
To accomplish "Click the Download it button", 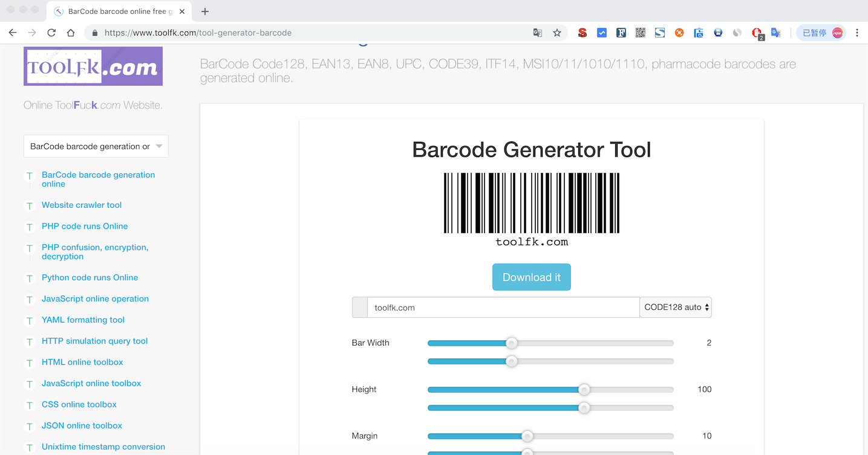I will (532, 277).
